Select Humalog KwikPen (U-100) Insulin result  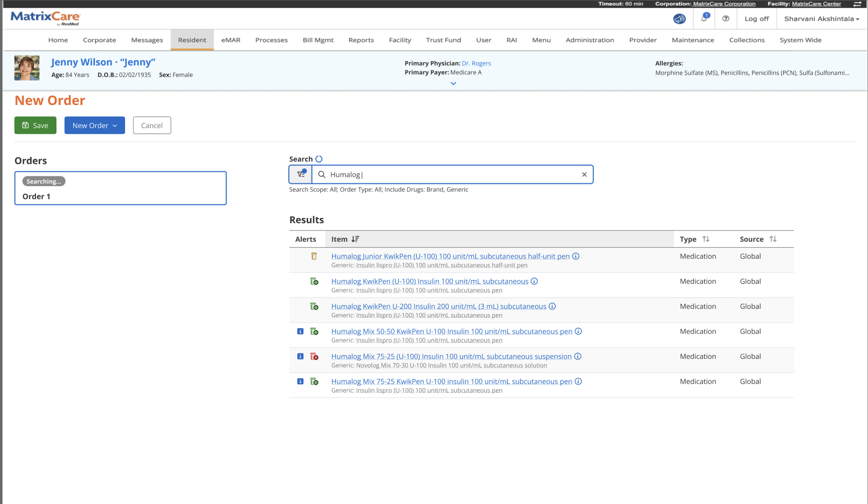(430, 281)
